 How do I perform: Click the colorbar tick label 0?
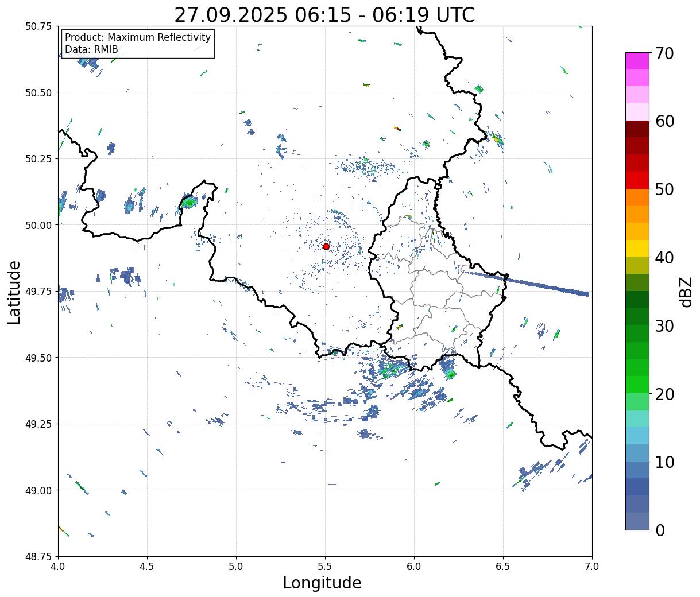click(660, 530)
